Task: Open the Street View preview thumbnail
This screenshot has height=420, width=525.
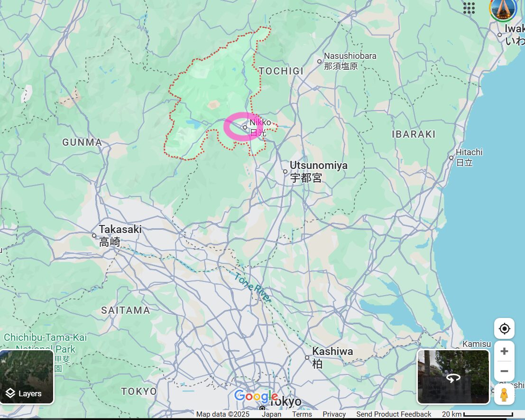Action: click(x=453, y=377)
